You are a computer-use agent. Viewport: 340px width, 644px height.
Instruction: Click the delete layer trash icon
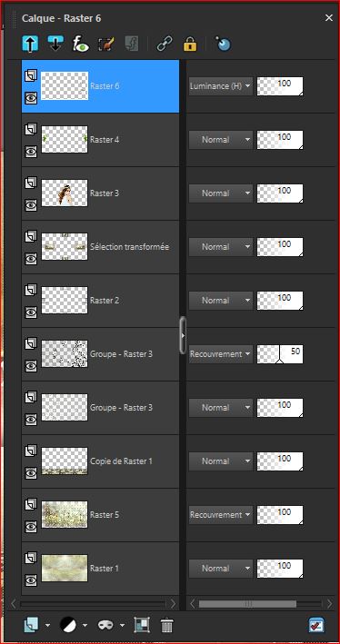coord(166,625)
